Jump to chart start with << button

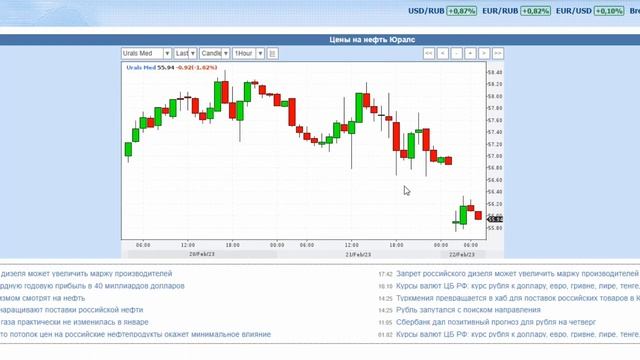[429, 53]
